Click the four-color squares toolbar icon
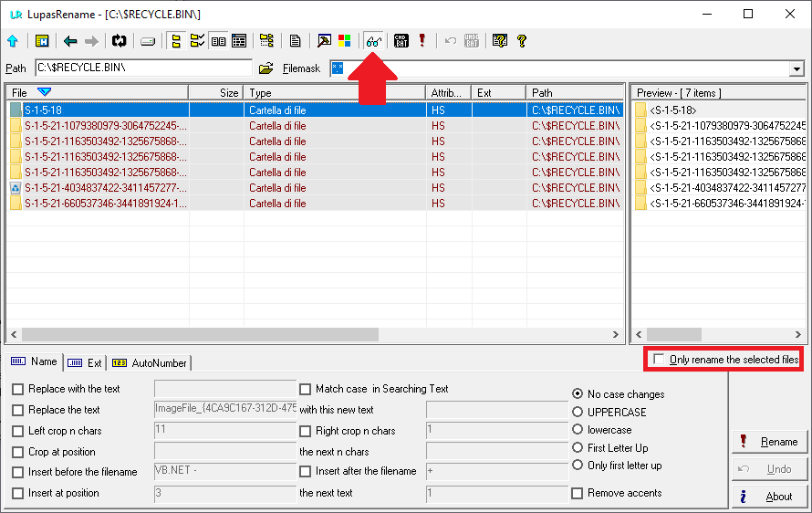This screenshot has width=812, height=513. pyautogui.click(x=345, y=41)
